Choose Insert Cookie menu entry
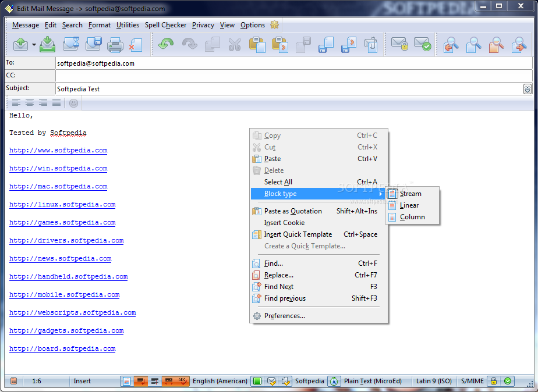The width and height of the screenshot is (538, 392). point(319,223)
